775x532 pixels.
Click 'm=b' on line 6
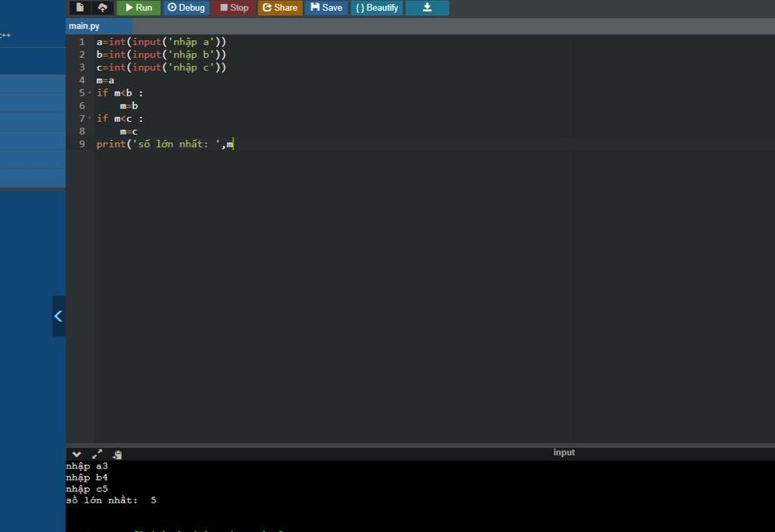pyautogui.click(x=129, y=106)
